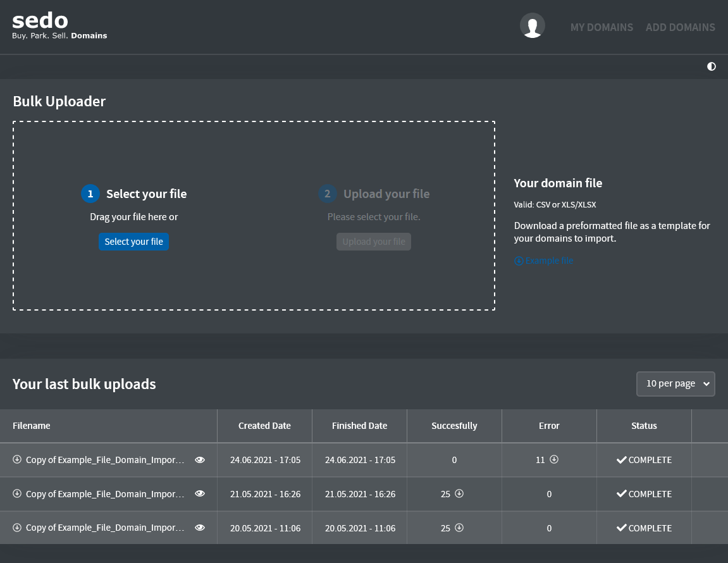Download the 21.05.2021 uploaded file icon

[17, 494]
